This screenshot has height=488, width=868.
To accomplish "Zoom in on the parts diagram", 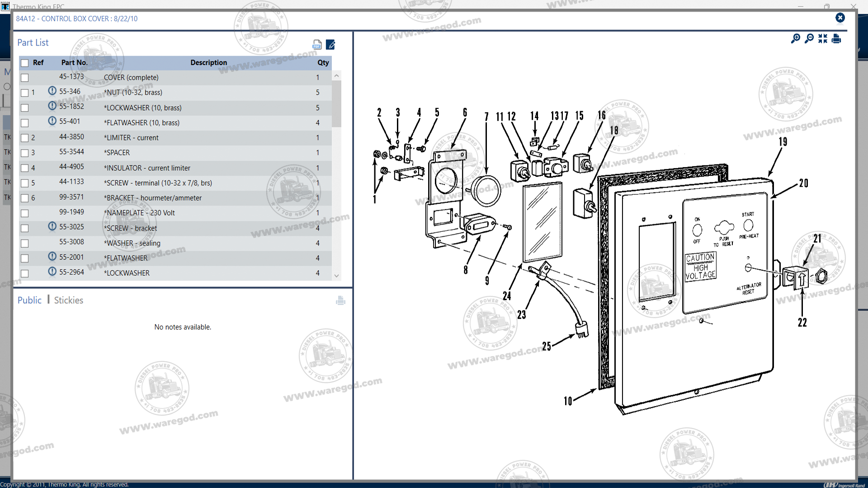I will (x=795, y=39).
